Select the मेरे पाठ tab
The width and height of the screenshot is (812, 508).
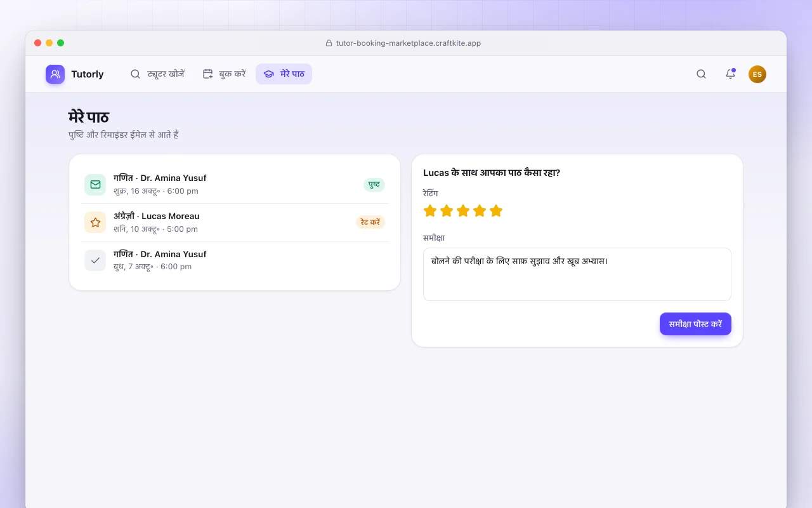click(x=284, y=74)
